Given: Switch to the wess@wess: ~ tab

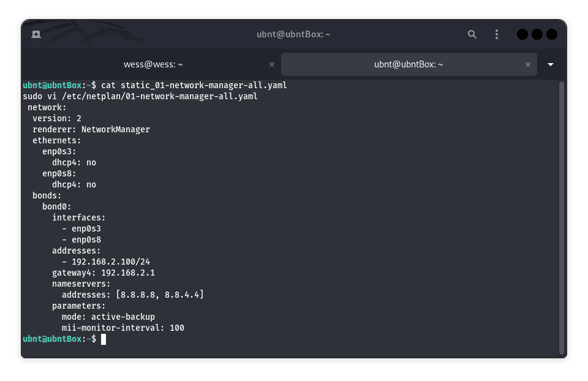Looking at the screenshot, I should click(x=153, y=64).
